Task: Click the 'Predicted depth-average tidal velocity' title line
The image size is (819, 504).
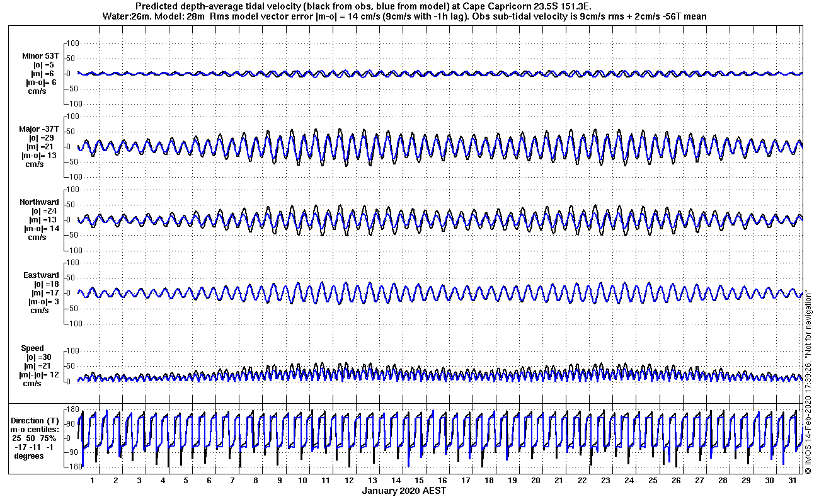Action: coord(364,6)
